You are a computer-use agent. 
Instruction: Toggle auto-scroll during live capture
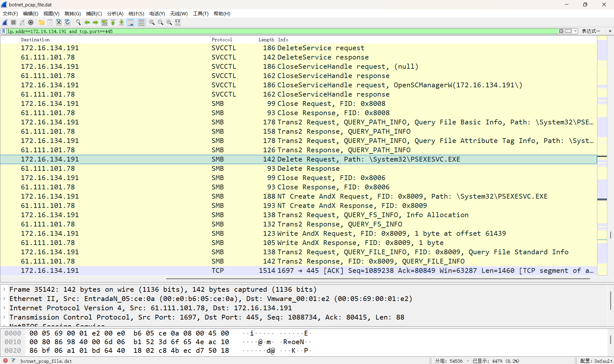(x=131, y=22)
